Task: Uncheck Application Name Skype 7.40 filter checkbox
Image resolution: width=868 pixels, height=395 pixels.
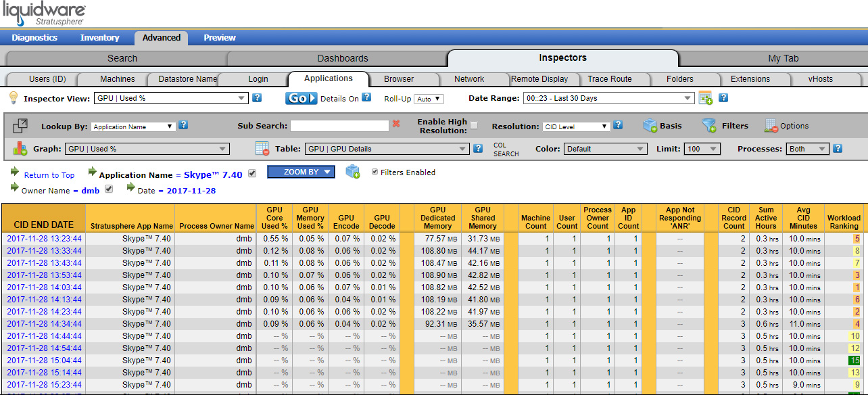Action: 252,173
